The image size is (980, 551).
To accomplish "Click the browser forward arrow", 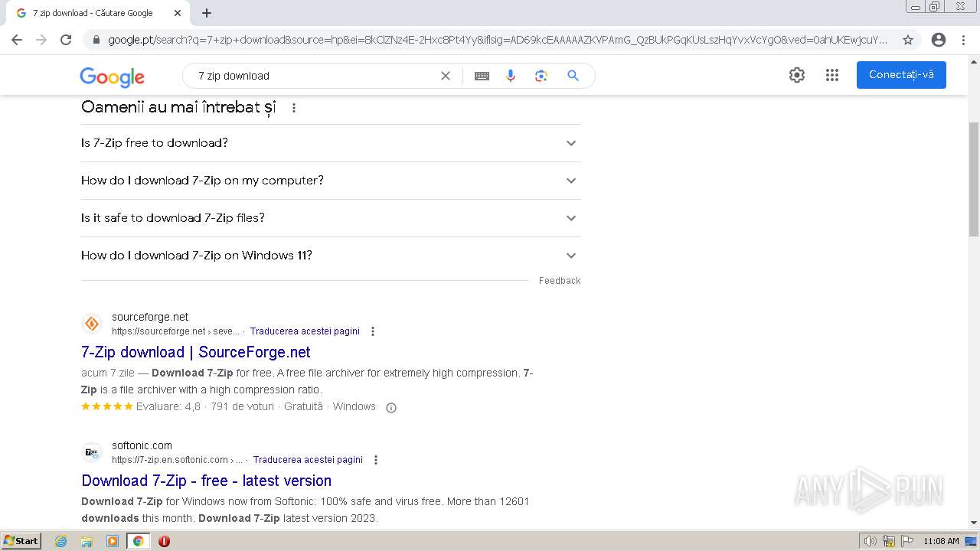I will pyautogui.click(x=41, y=40).
